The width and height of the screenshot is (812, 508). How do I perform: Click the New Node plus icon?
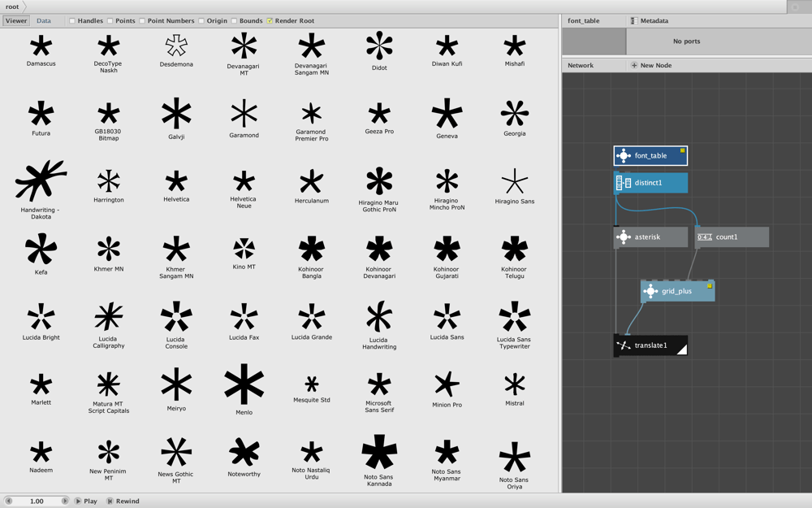point(634,65)
